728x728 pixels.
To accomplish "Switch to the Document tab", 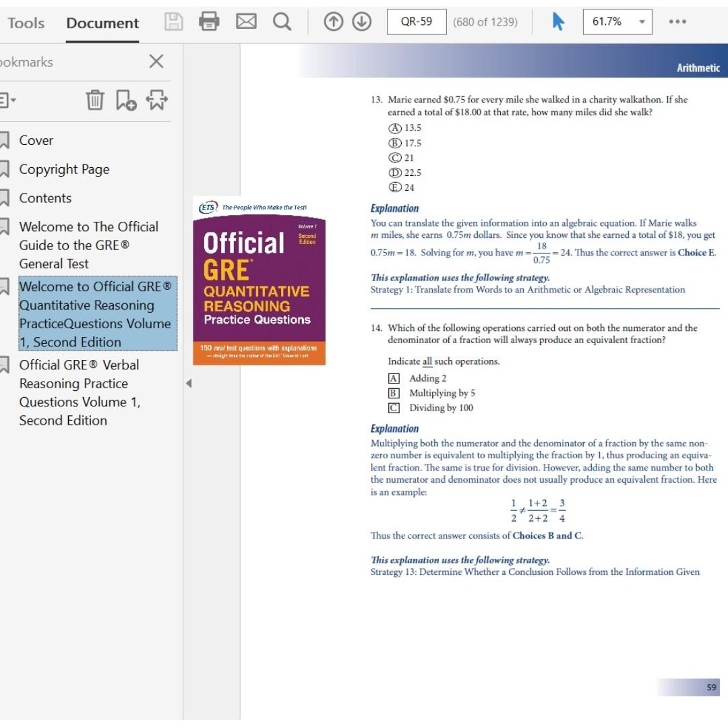I will click(102, 23).
